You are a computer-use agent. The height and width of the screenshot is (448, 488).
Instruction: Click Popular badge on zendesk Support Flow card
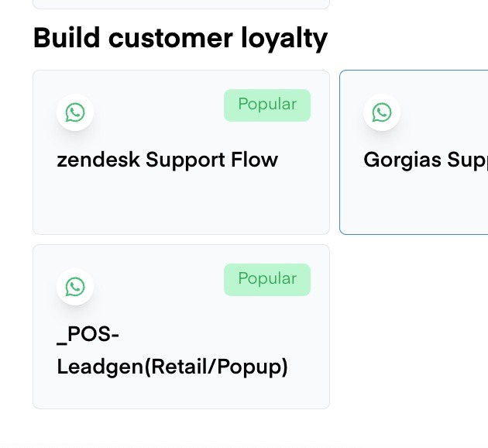click(x=267, y=105)
